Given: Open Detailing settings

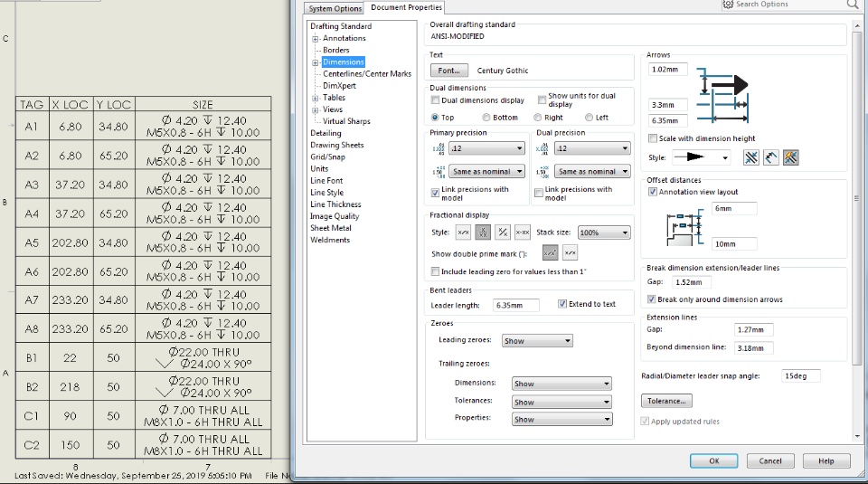Looking at the screenshot, I should coord(325,133).
